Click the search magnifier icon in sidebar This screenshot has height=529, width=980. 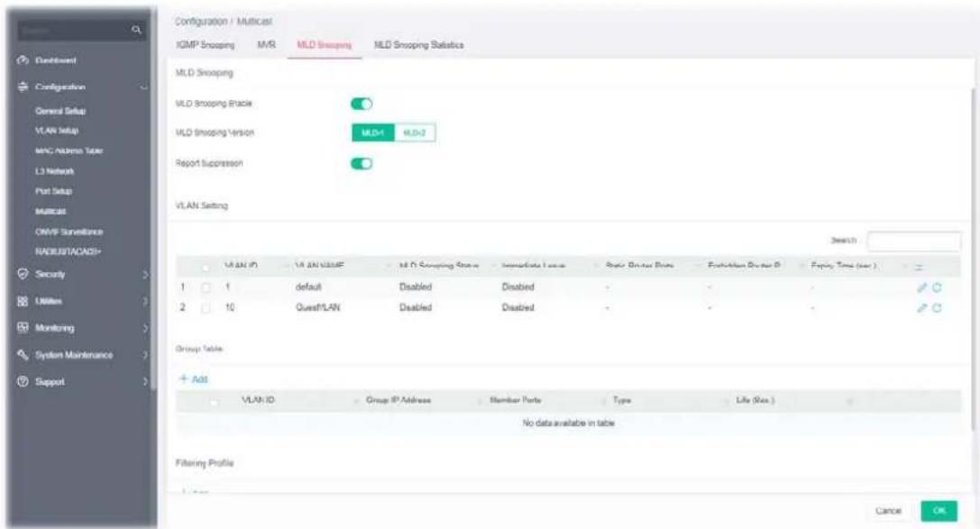(x=137, y=30)
